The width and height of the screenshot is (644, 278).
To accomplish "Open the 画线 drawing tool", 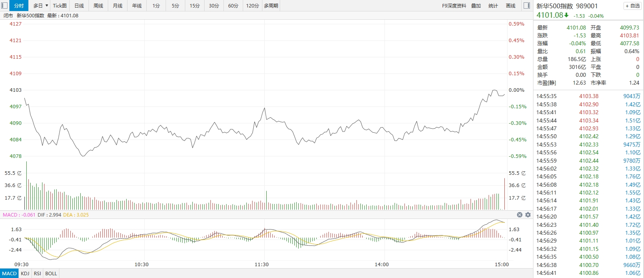I will [x=510, y=6].
